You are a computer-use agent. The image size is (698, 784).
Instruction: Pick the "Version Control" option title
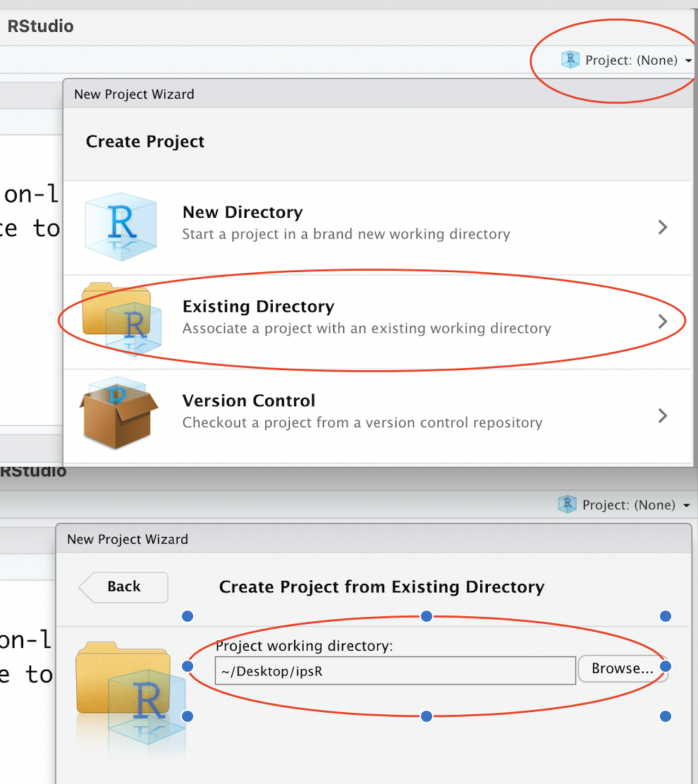[x=248, y=400]
